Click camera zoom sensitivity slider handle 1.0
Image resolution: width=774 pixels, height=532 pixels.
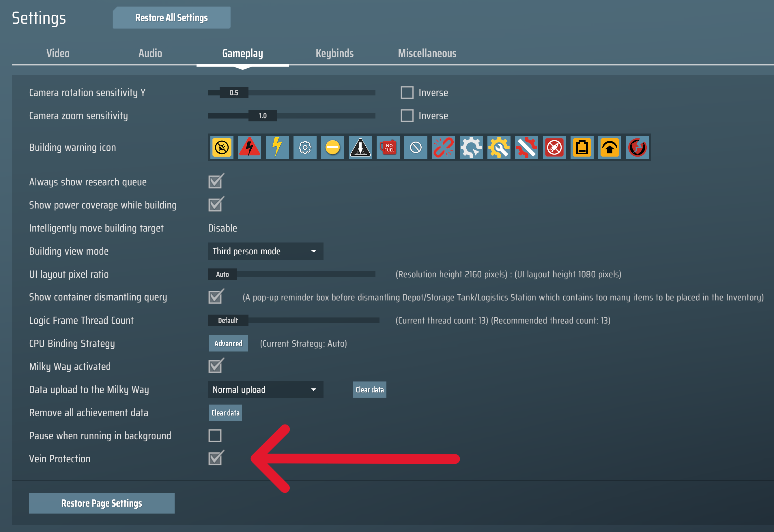tap(263, 116)
